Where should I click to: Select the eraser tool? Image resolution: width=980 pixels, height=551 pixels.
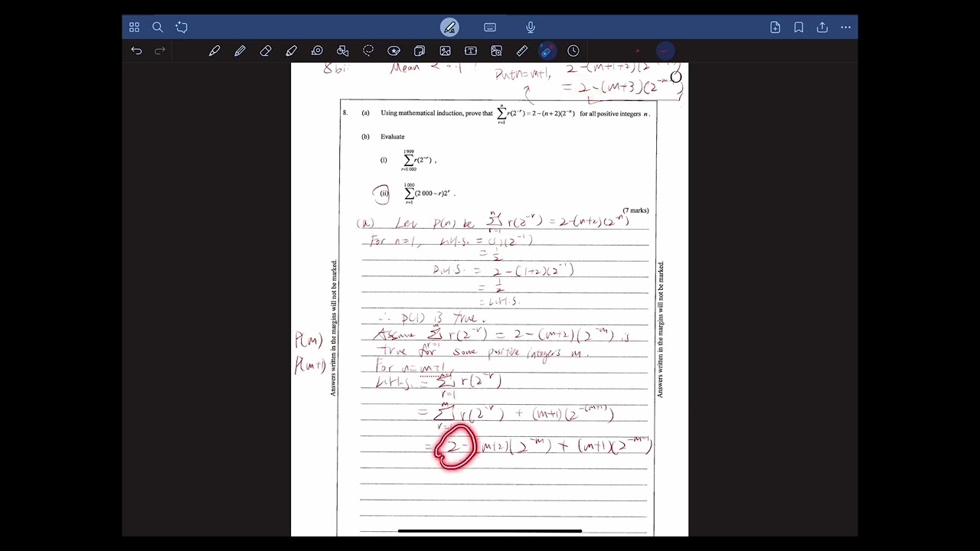(266, 51)
